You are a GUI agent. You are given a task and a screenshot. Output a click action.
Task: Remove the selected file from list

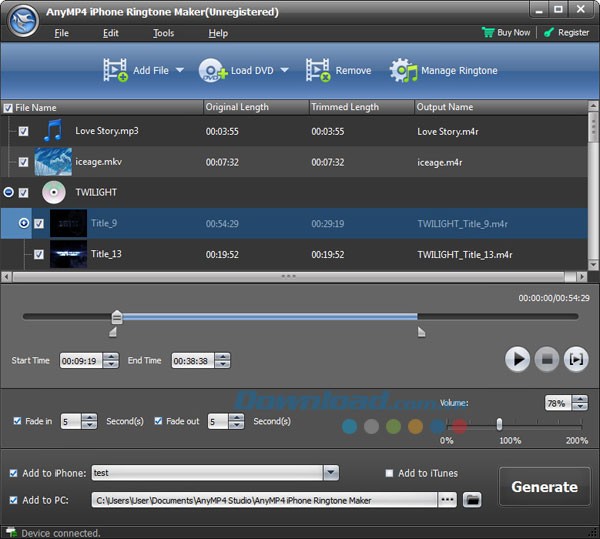pos(318,70)
